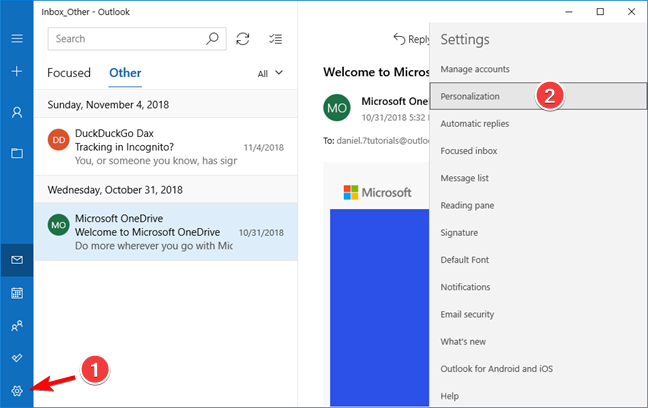
Task: Open the accounts person icon
Action: (x=17, y=112)
